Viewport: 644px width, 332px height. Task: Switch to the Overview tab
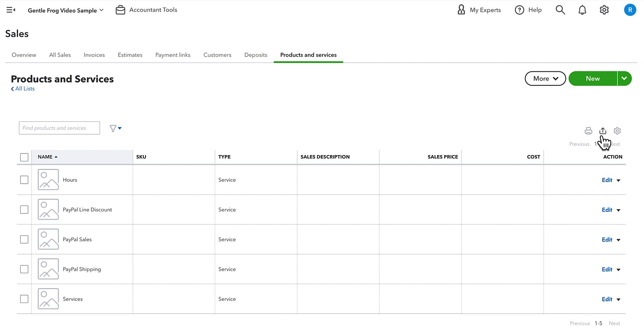[24, 55]
